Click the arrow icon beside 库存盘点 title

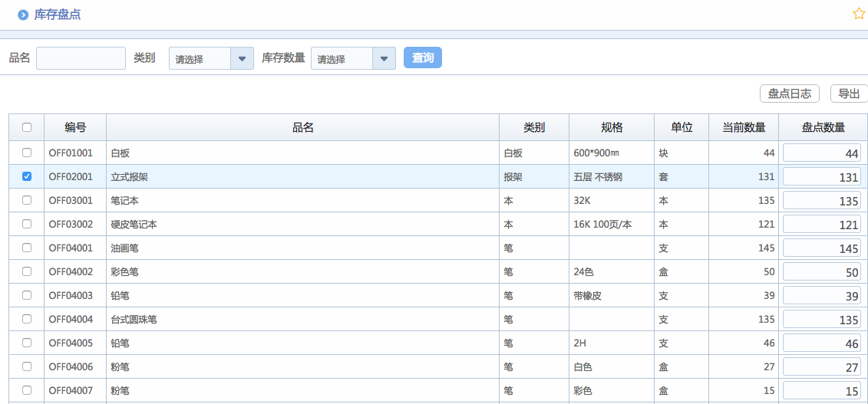pyautogui.click(x=23, y=15)
